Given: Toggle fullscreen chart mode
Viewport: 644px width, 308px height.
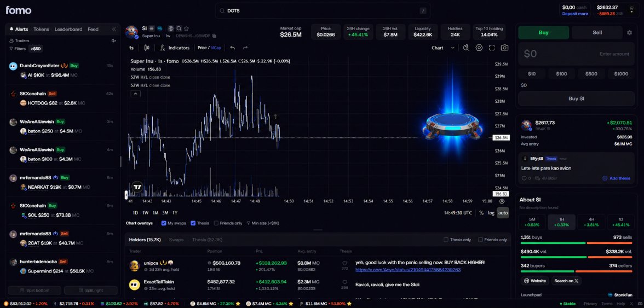Looking at the screenshot, I should (492, 48).
